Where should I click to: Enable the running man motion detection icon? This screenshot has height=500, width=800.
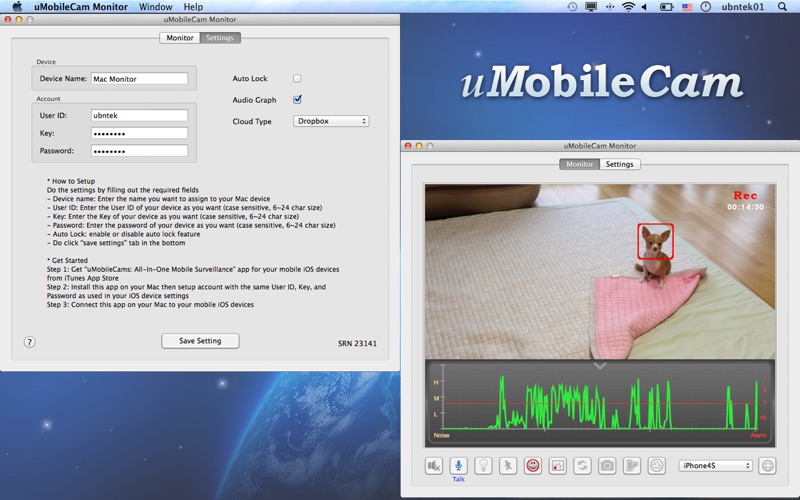[508, 465]
